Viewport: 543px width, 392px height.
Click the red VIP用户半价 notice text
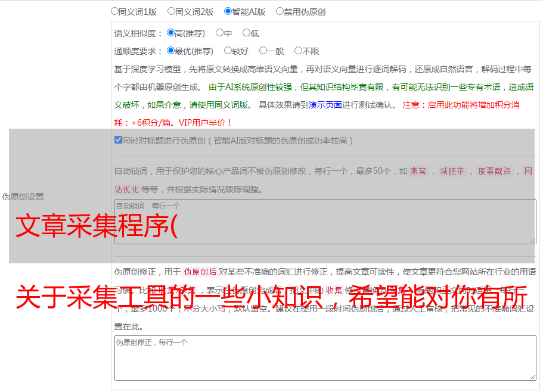point(206,123)
